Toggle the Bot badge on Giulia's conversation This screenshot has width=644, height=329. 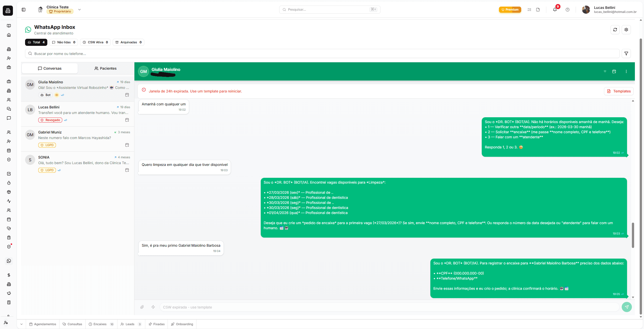click(x=46, y=95)
